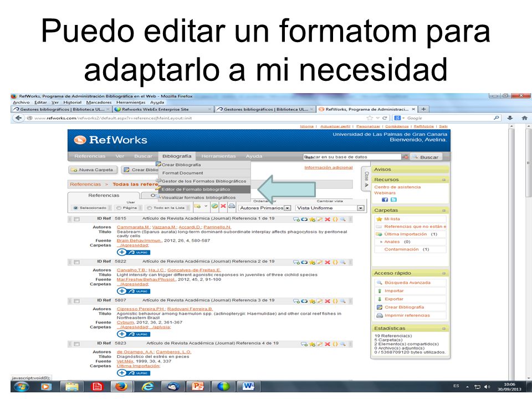
Task: Check the box for reference ID 5822
Action: tap(77, 262)
